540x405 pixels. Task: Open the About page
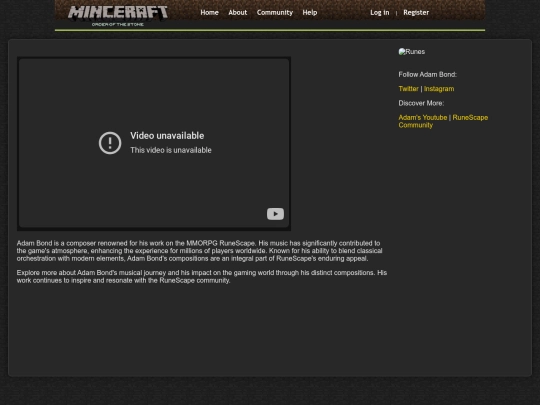pyautogui.click(x=238, y=12)
